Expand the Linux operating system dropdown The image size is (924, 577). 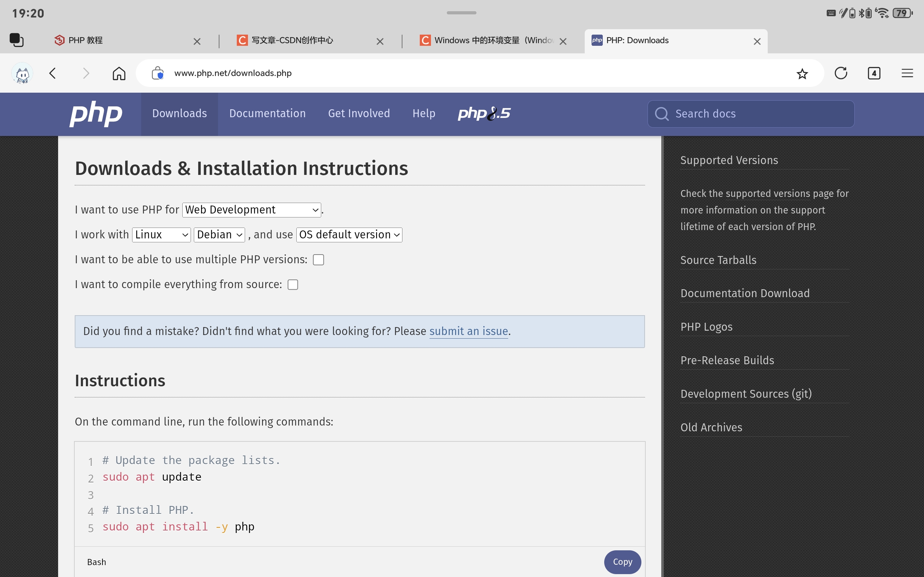tap(161, 235)
